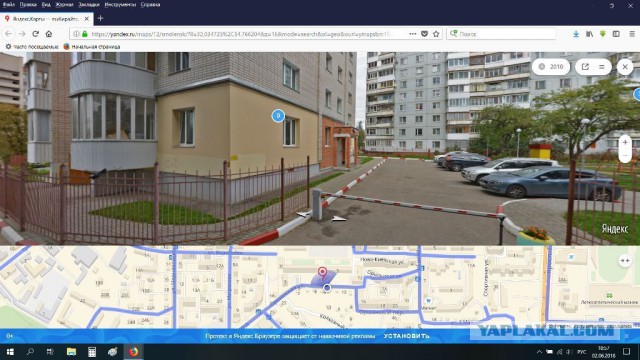This screenshot has width=640, height=360.
Task: Open the 2016 panorama year selector
Action: click(551, 67)
